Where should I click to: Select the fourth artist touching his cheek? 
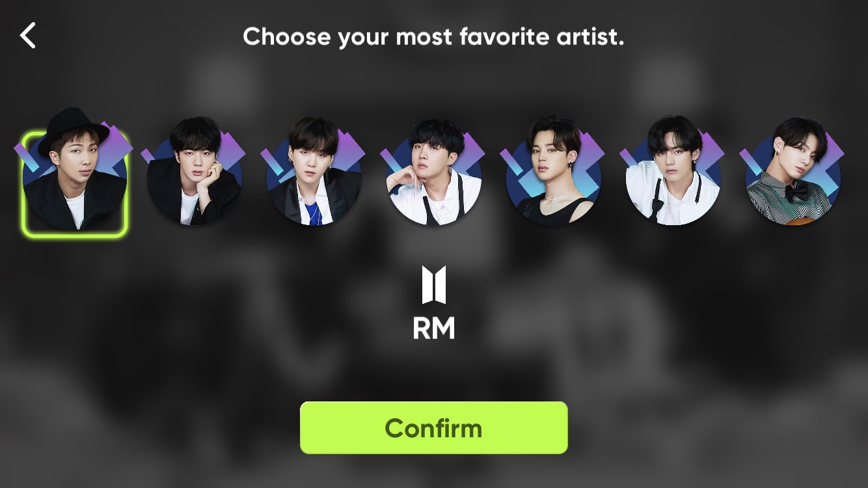click(x=434, y=172)
